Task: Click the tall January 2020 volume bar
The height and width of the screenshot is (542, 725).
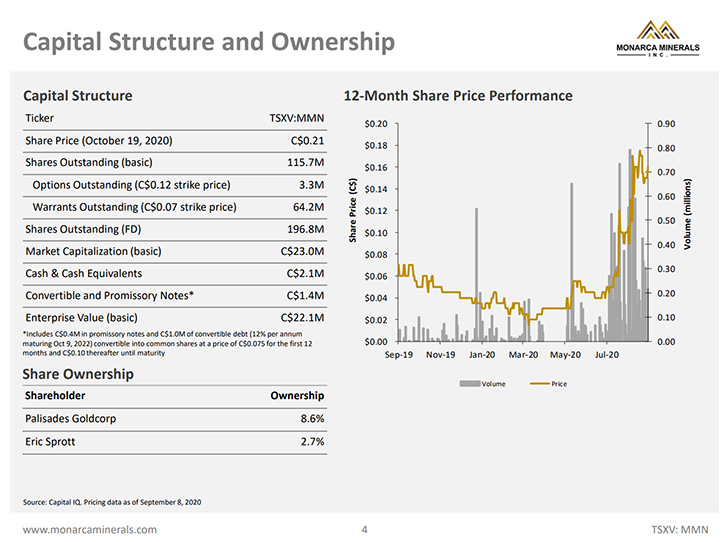Action: point(476,275)
